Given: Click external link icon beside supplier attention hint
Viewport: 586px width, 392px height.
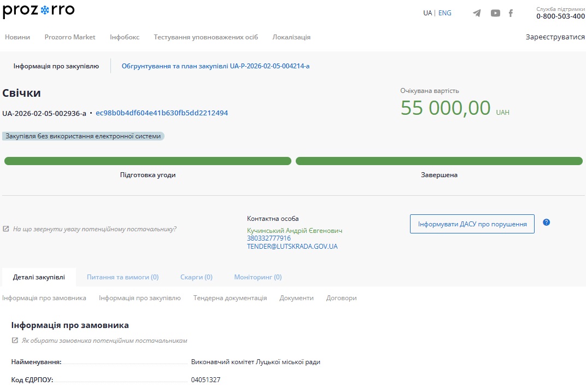Looking at the screenshot, I should (x=6, y=229).
